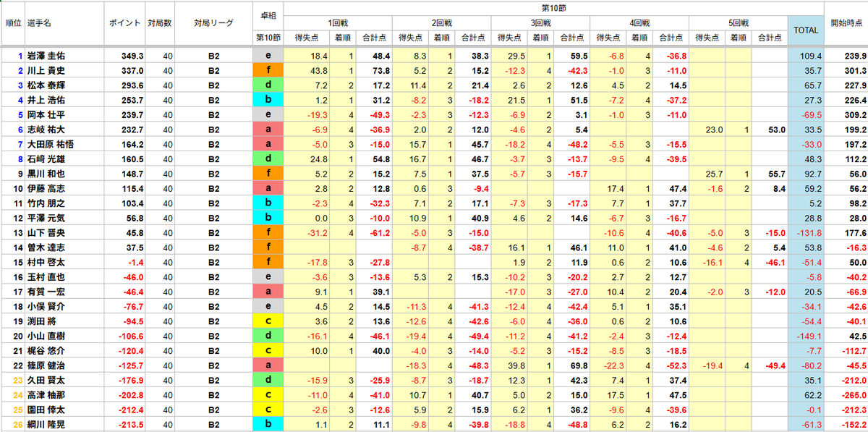Click 川上 貴史's orange table group cell f
Viewport: 868px width, 432px height.
coord(268,70)
